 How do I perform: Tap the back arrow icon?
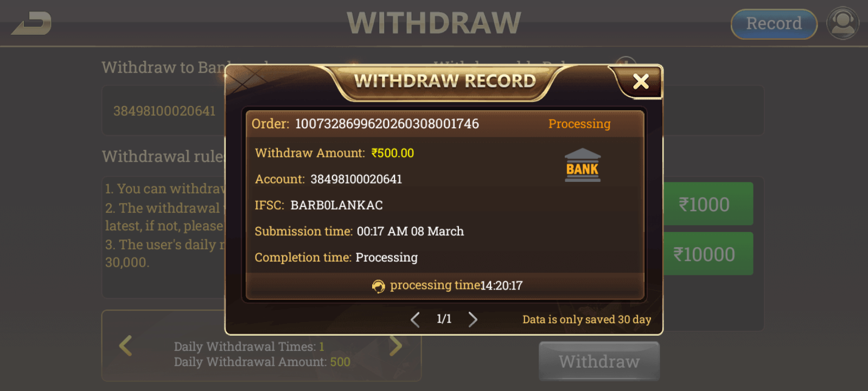[32, 23]
